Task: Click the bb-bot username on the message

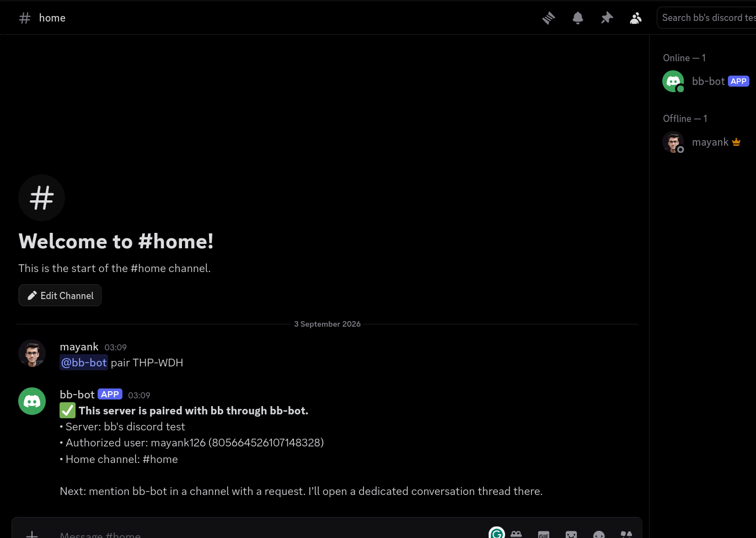Action: tap(77, 395)
